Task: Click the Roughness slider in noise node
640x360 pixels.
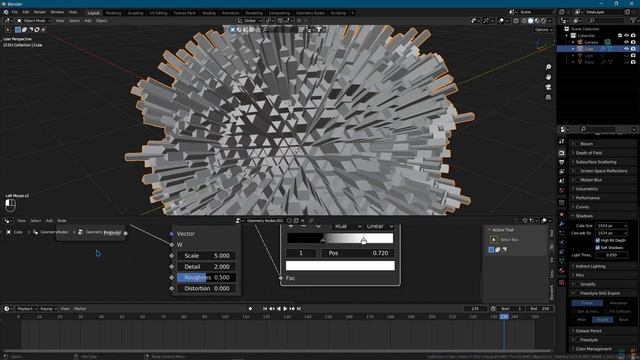Action: [206, 278]
